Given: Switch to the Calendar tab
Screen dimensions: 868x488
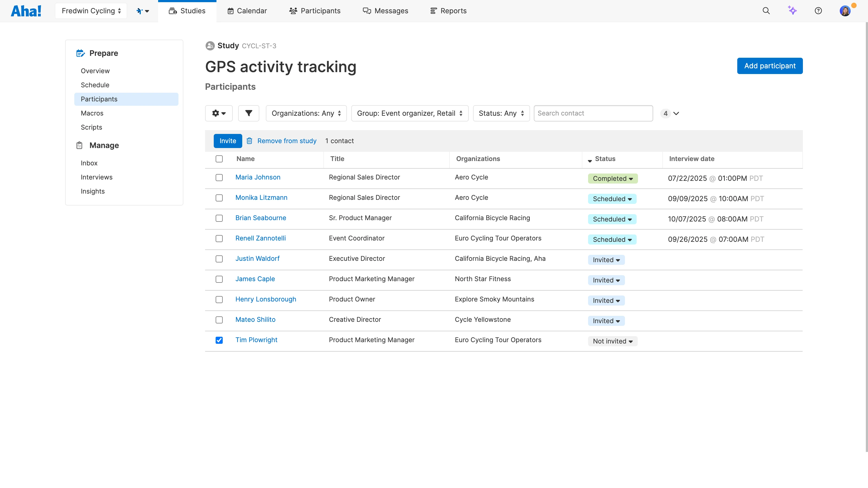Looking at the screenshot, I should pos(247,11).
